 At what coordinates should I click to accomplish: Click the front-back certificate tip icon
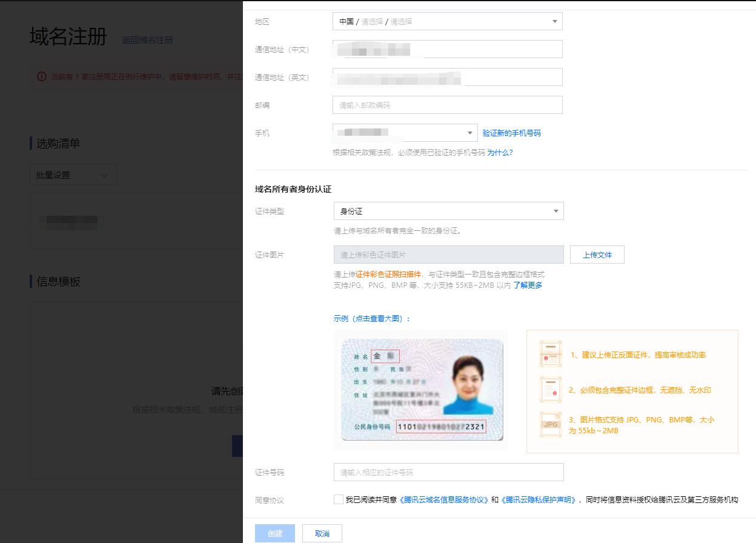(550, 354)
